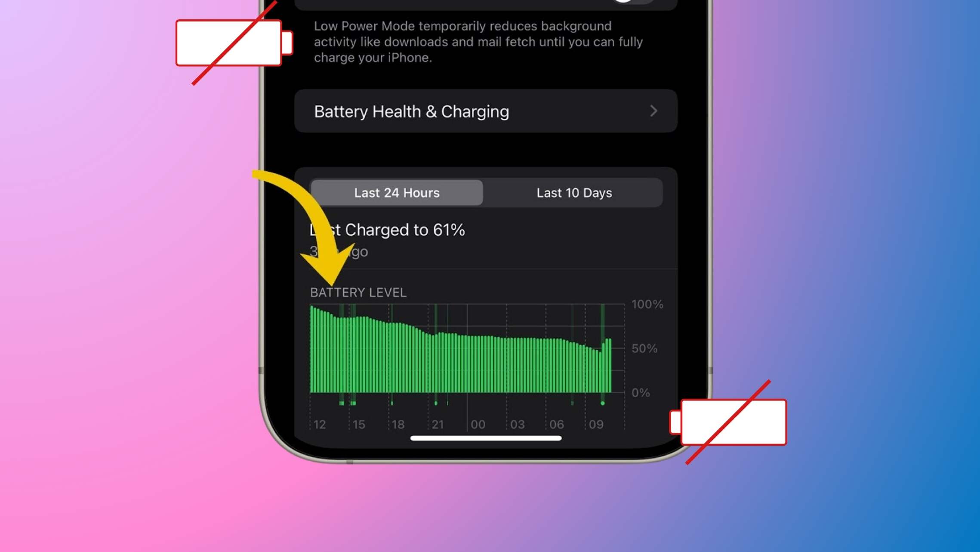Open Battery Health & Charging settings

coord(484,111)
